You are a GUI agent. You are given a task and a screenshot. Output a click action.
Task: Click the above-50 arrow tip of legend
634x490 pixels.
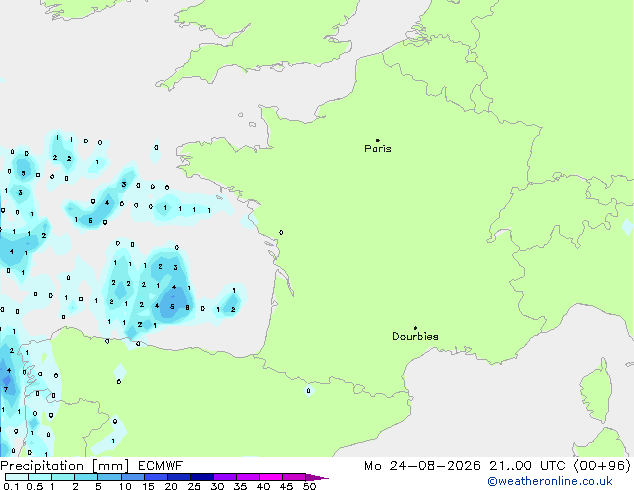tap(317, 478)
